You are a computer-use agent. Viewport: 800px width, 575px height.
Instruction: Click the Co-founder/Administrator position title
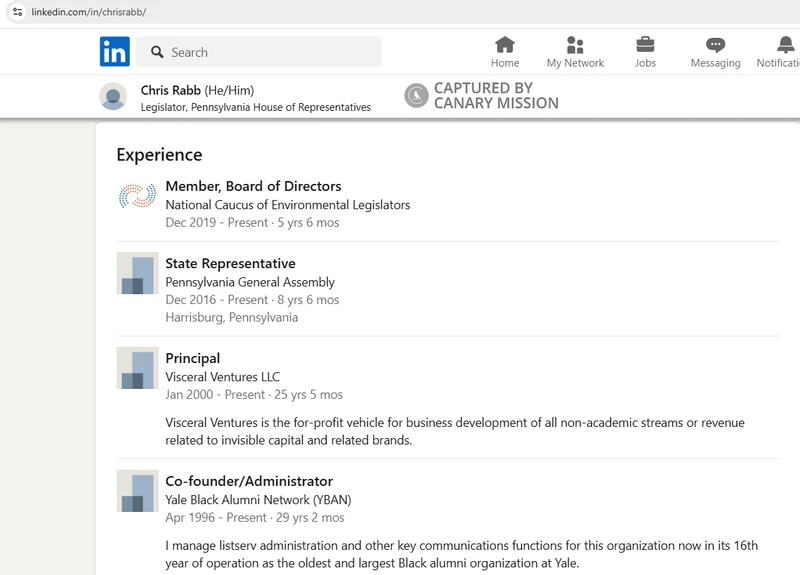tap(249, 481)
